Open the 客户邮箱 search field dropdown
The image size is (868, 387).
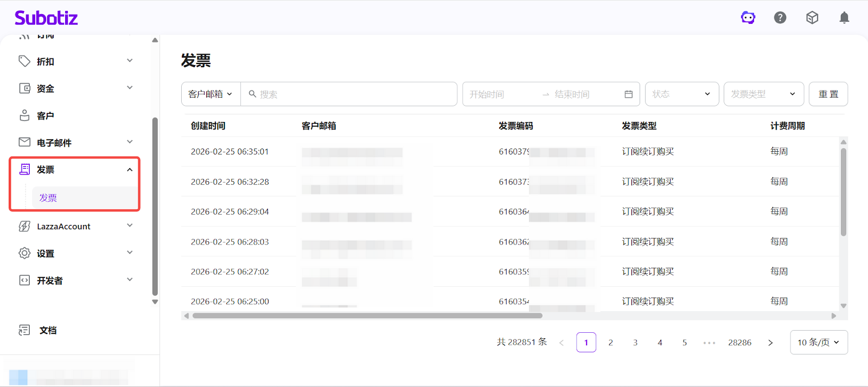pos(210,94)
